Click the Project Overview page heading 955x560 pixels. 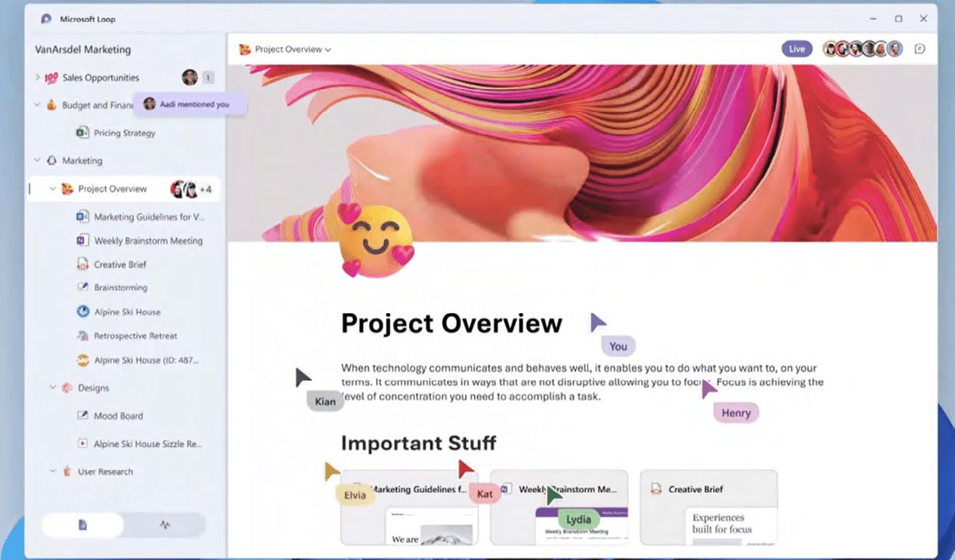[x=452, y=323]
